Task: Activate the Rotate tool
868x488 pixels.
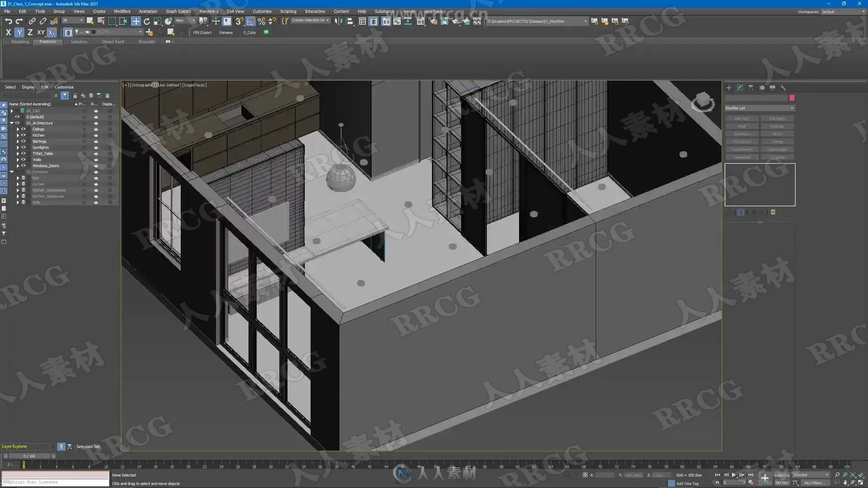Action: (146, 21)
